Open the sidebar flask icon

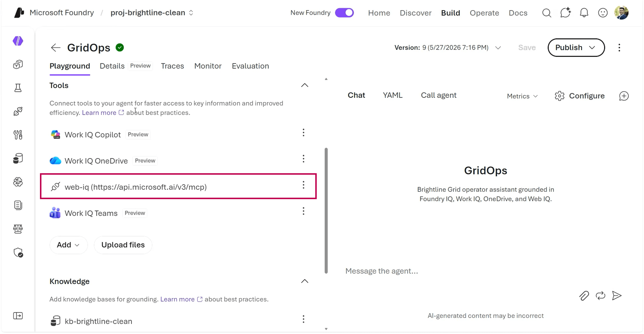click(x=18, y=88)
